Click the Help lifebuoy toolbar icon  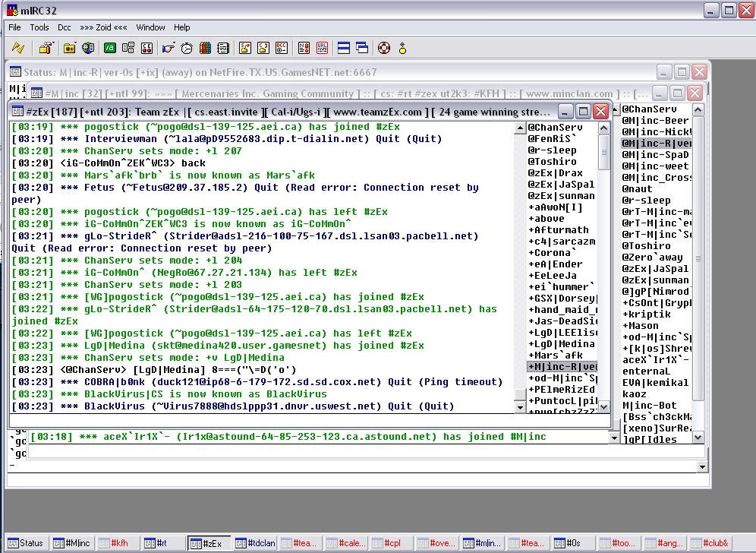tap(384, 48)
